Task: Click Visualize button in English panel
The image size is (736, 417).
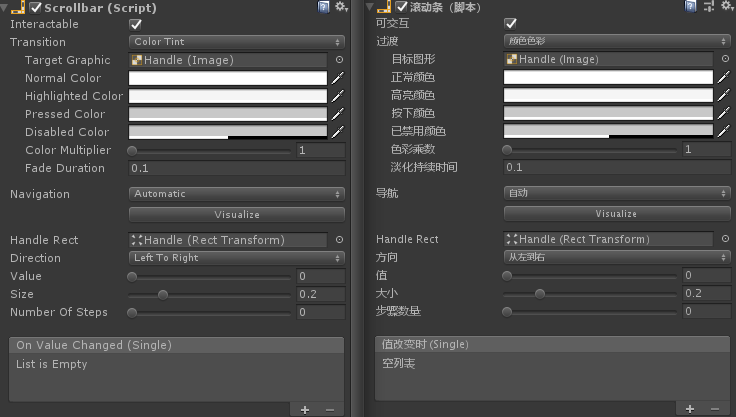Action: 237,215
